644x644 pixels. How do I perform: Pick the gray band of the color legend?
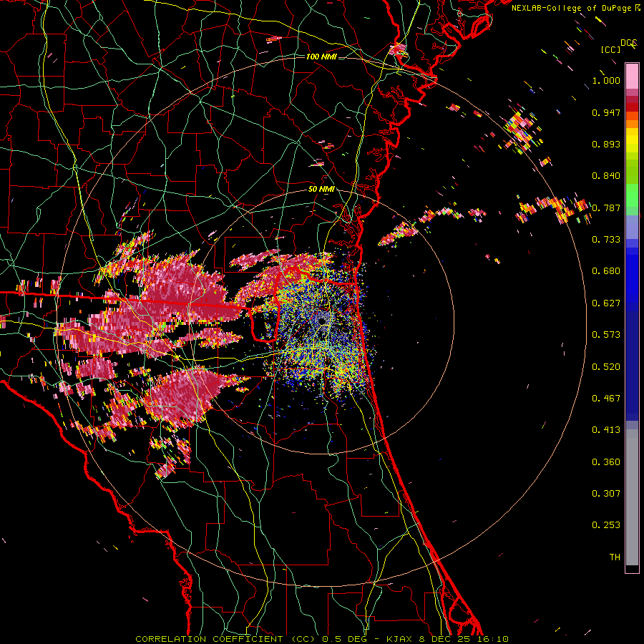pyautogui.click(x=632, y=497)
